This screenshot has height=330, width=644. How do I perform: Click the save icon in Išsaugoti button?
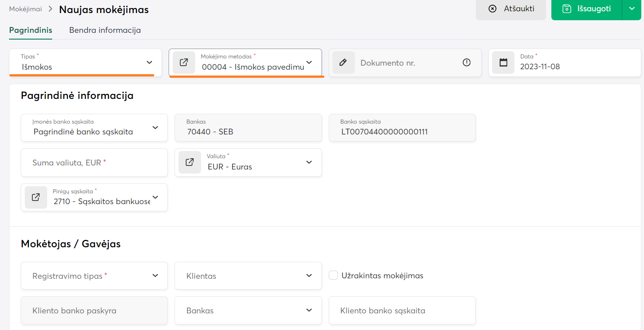click(567, 9)
